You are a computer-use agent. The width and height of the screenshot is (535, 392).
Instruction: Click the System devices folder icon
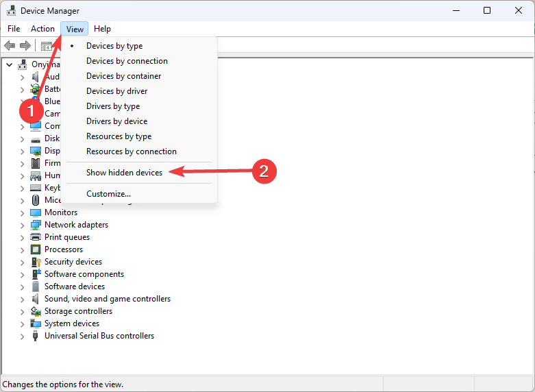(x=36, y=323)
